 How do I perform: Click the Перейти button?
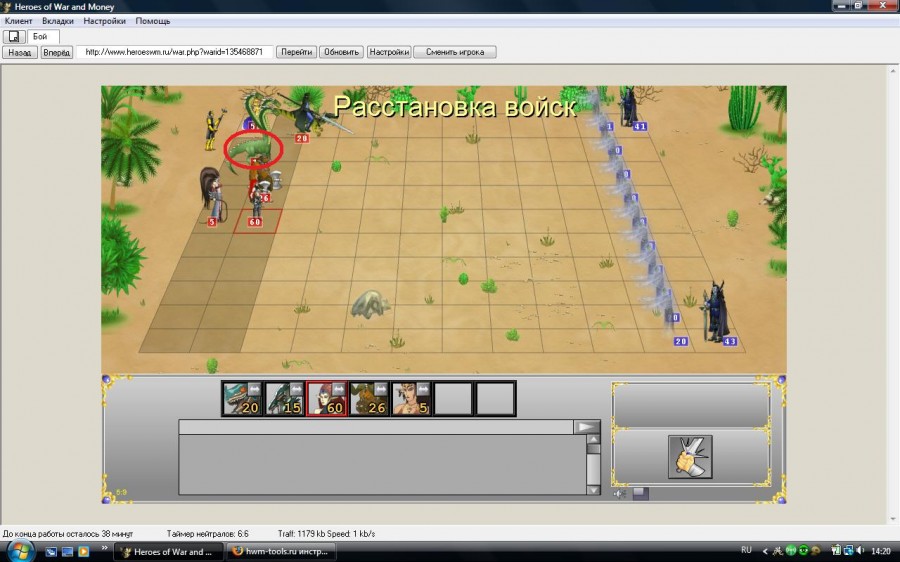296,52
